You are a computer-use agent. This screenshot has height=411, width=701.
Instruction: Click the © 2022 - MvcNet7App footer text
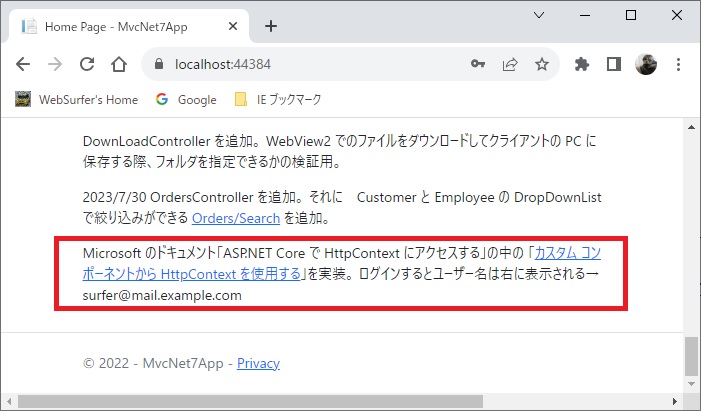153,363
